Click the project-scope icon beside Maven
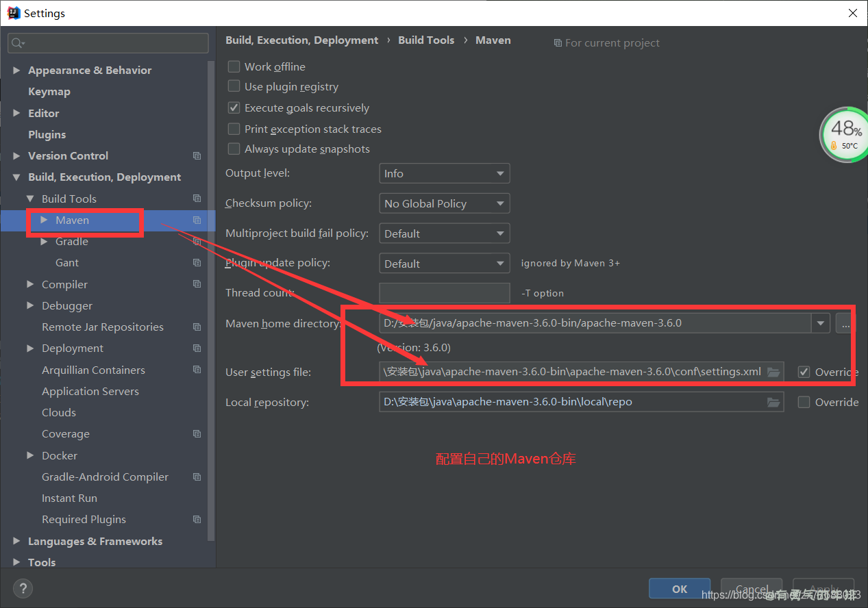The image size is (868, 608). pos(197,220)
